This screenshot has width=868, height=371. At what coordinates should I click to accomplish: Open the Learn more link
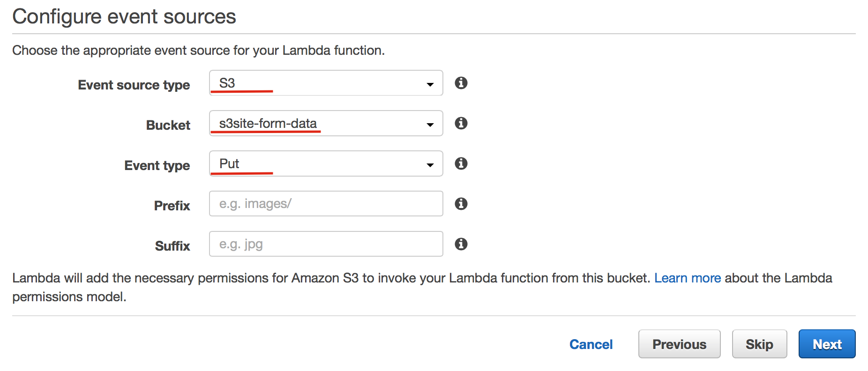coord(687,278)
